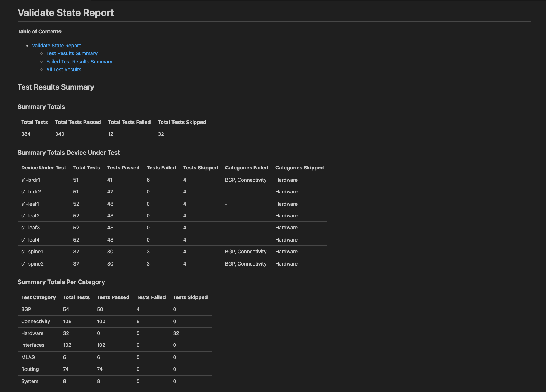The image size is (546, 392).
Task: Click the Categories Failed column header
Action: click(x=246, y=168)
